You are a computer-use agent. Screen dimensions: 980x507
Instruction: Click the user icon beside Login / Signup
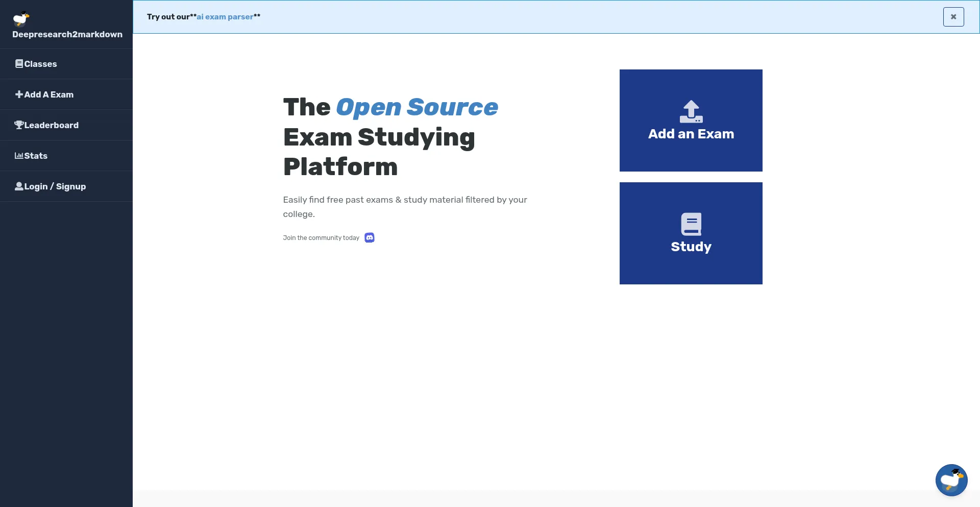19,186
